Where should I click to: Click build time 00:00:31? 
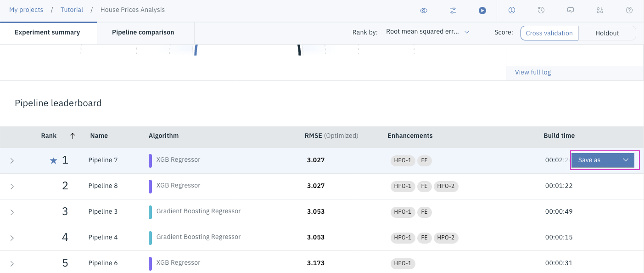pos(559,263)
